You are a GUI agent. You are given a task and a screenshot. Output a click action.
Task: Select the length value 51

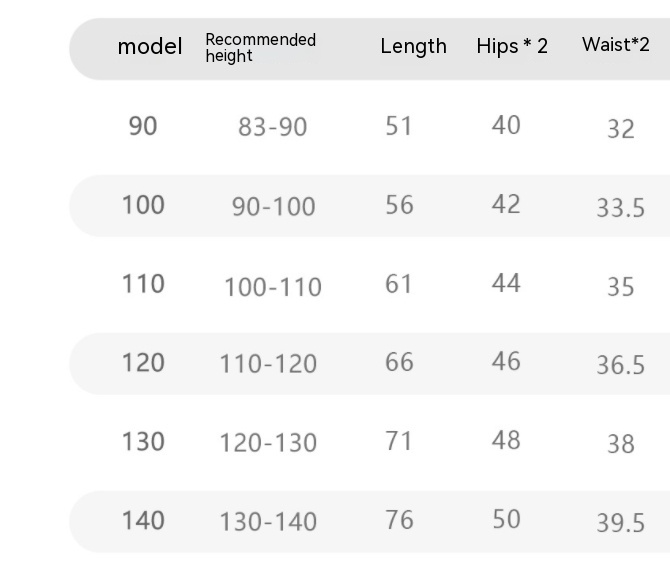[399, 126]
